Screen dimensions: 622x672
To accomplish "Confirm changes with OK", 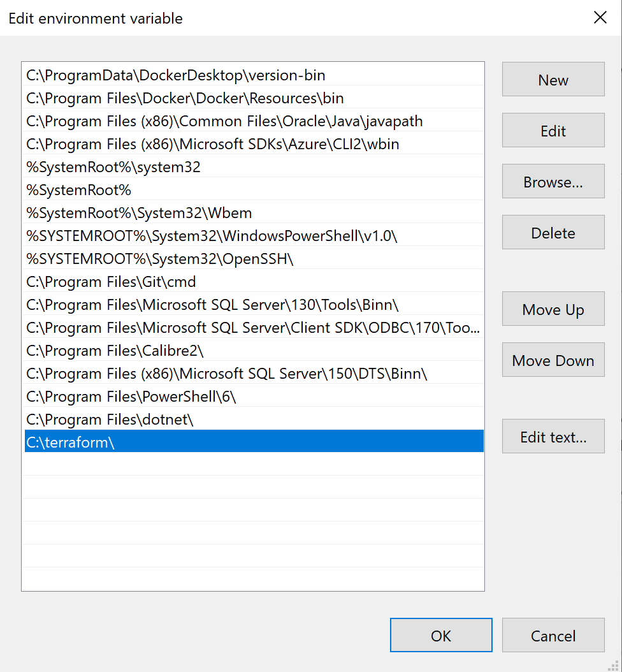I will tap(441, 635).
